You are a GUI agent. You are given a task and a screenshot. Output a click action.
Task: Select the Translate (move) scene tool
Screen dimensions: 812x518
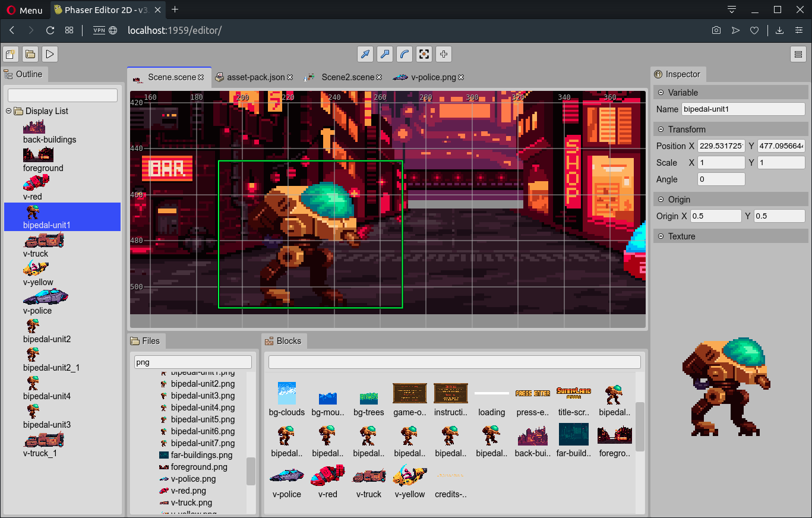[365, 54]
